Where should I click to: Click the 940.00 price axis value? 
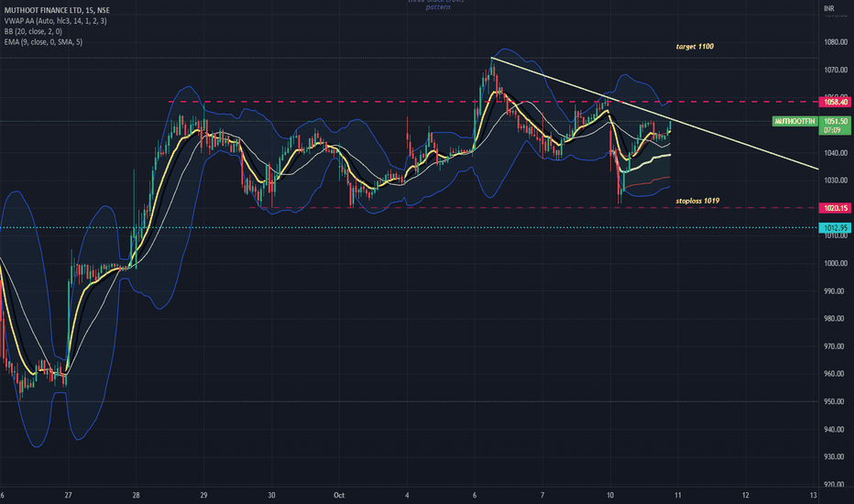point(836,429)
